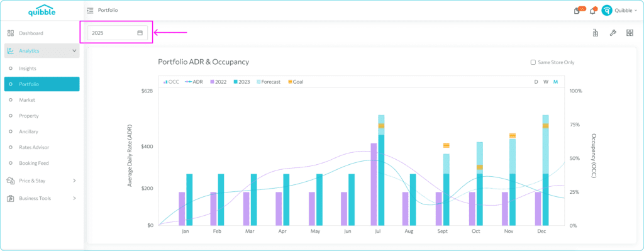Click the Sept goal marker

click(x=447, y=145)
